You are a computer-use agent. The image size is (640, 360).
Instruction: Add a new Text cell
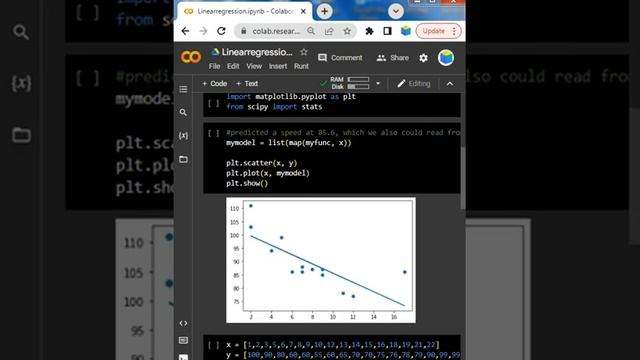click(247, 84)
